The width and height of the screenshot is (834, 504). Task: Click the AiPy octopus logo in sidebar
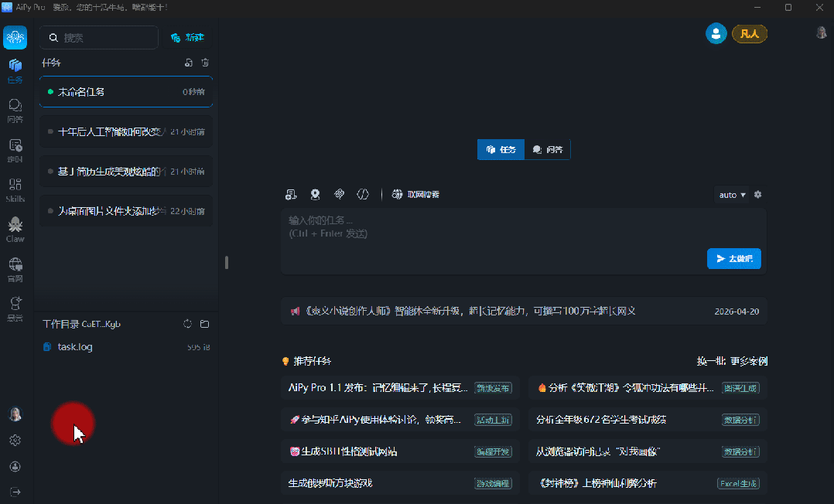click(15, 37)
